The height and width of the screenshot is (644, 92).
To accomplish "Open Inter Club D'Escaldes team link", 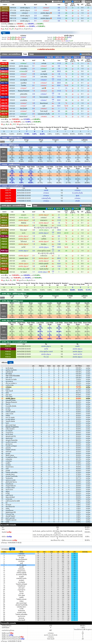I will [x=13, y=376].
